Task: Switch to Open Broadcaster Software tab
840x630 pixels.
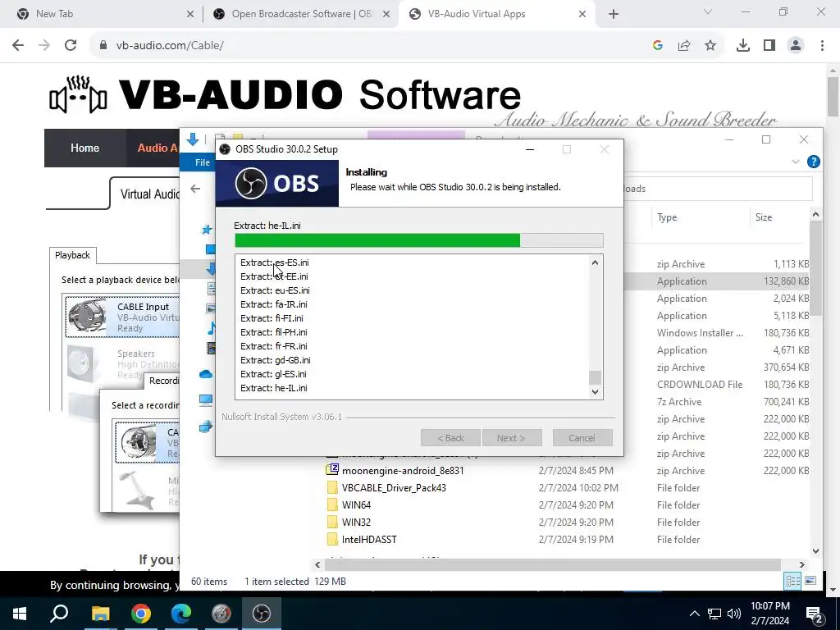Action: coord(303,14)
